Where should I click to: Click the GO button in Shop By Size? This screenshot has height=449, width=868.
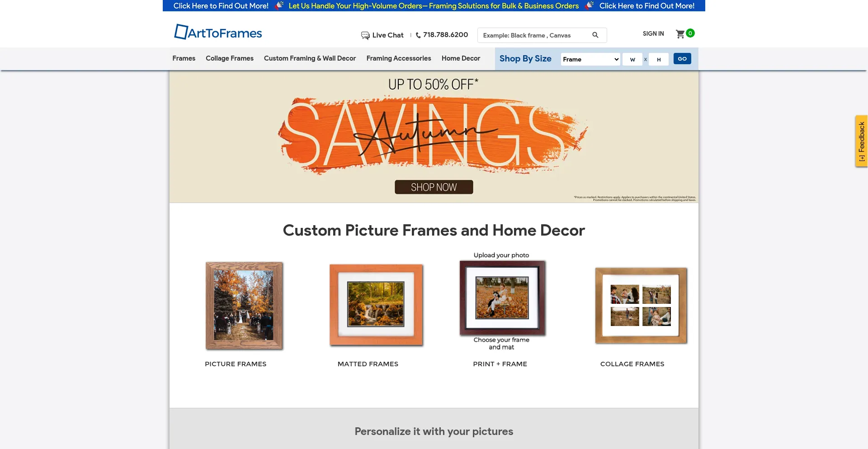pos(682,59)
